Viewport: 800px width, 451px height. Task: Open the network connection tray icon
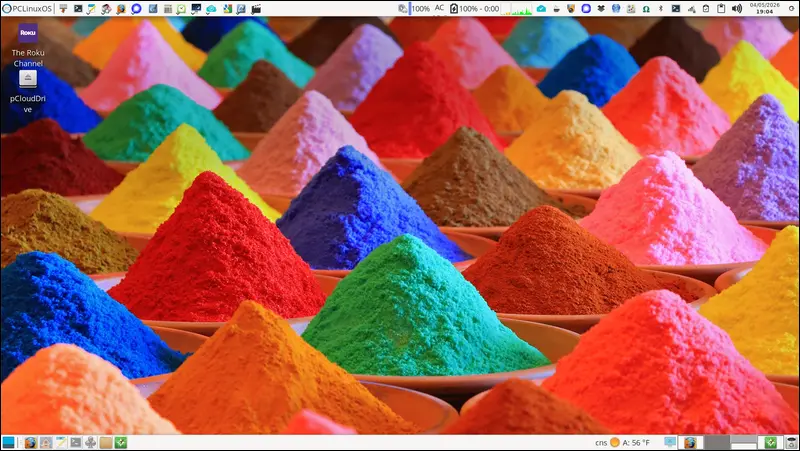click(x=691, y=9)
